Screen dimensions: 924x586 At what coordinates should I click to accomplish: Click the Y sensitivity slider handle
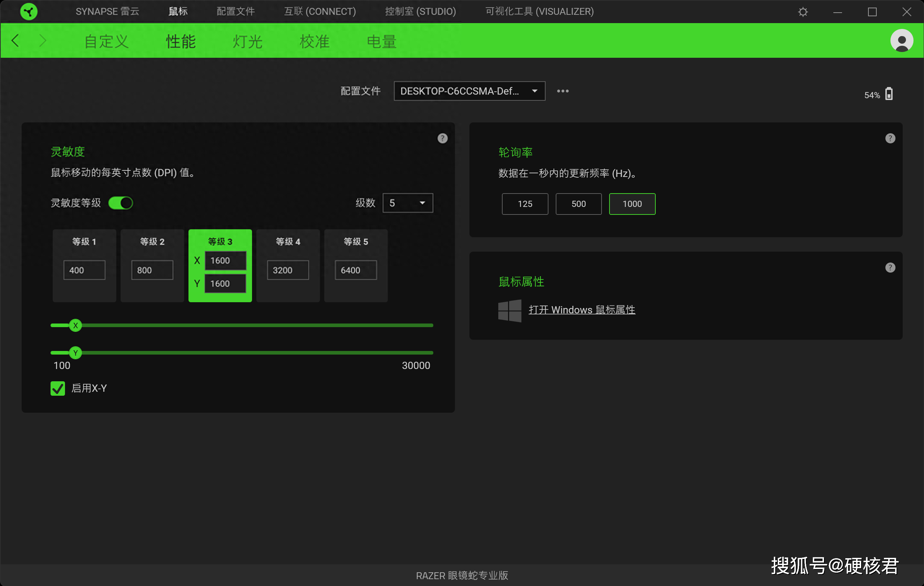point(75,353)
